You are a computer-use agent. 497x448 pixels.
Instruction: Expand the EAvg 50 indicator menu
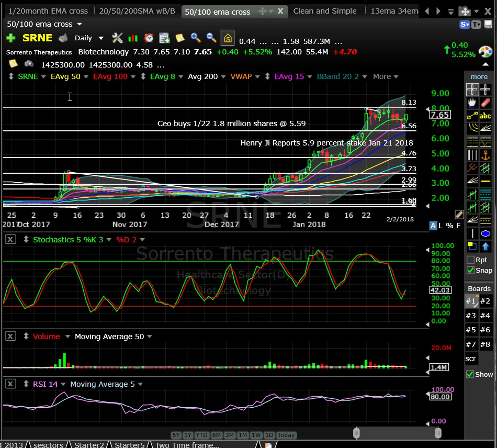[86, 77]
